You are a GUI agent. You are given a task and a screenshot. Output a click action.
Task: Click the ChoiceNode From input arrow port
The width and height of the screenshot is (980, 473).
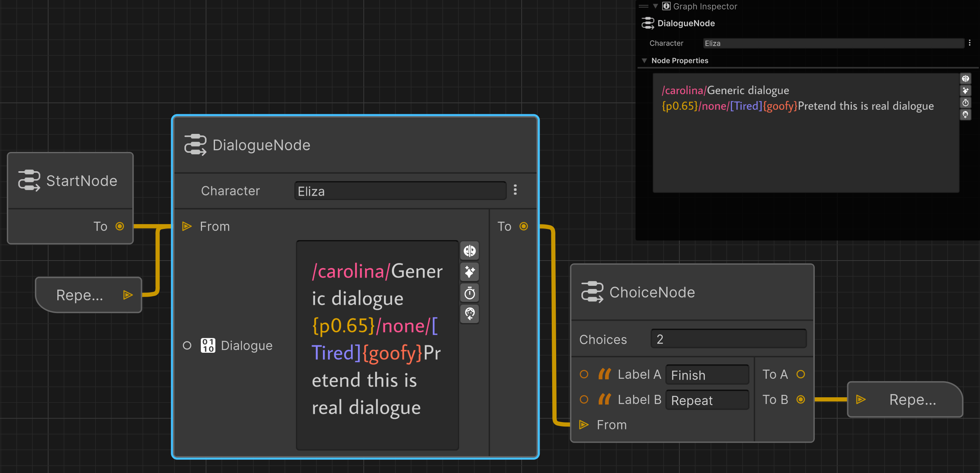coord(584,424)
